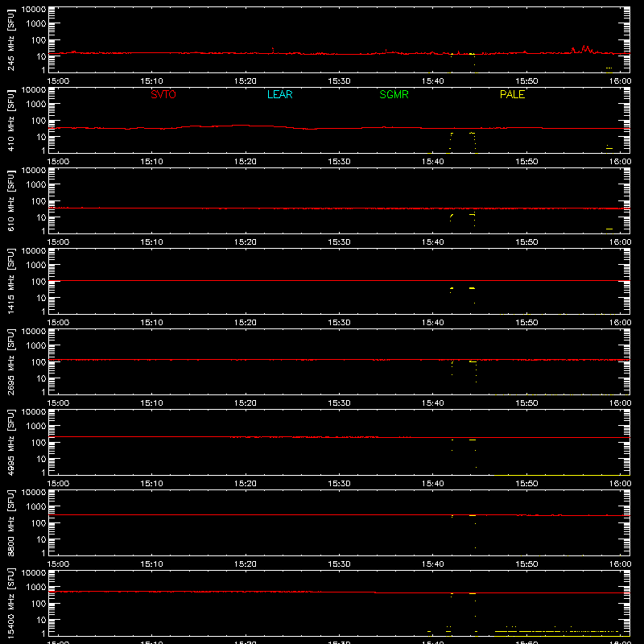The height and width of the screenshot is (644, 644).
Task: Click the 15:20 time label under 1415 MHz plot
Action: [x=246, y=323]
